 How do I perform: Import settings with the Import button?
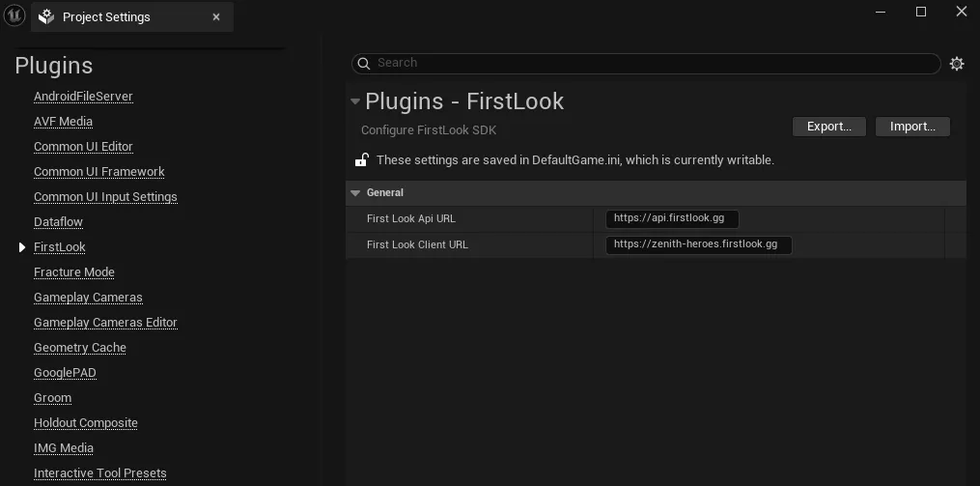[912, 127]
